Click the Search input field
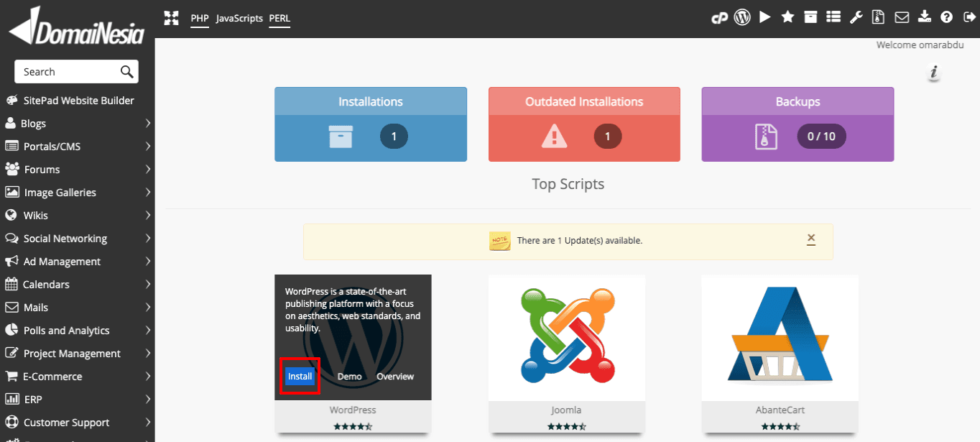 pyautogui.click(x=68, y=72)
